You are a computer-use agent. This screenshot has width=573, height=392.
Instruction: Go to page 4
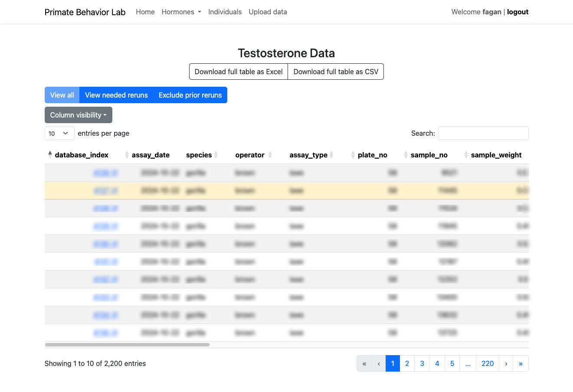click(437, 363)
